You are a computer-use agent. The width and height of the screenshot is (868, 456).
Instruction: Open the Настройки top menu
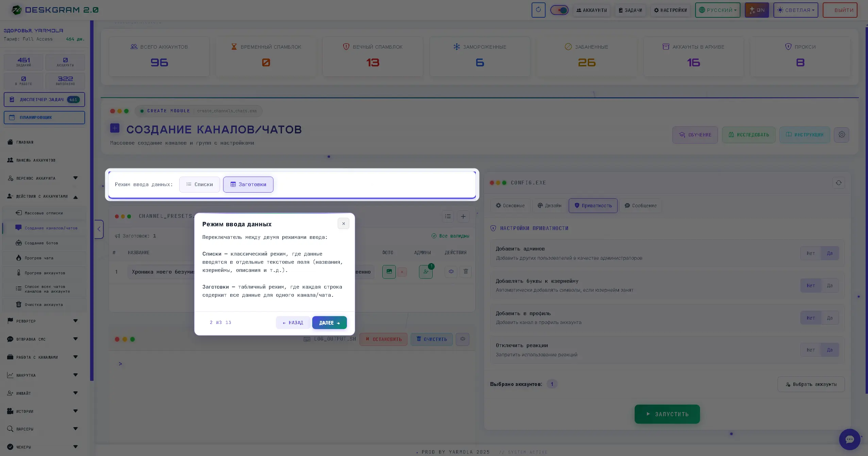pyautogui.click(x=670, y=10)
